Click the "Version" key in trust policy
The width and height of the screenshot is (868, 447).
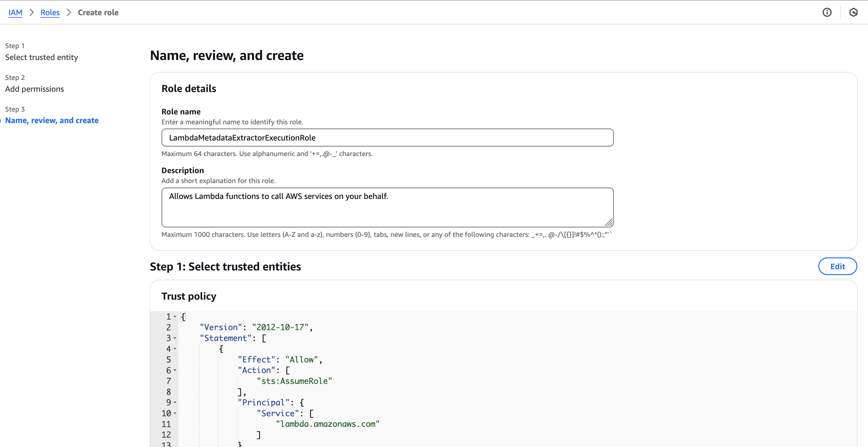click(x=221, y=327)
